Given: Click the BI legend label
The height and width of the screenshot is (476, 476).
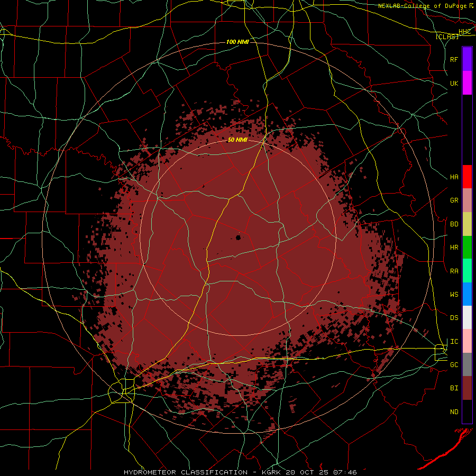Looking at the screenshot, I should [454, 388].
